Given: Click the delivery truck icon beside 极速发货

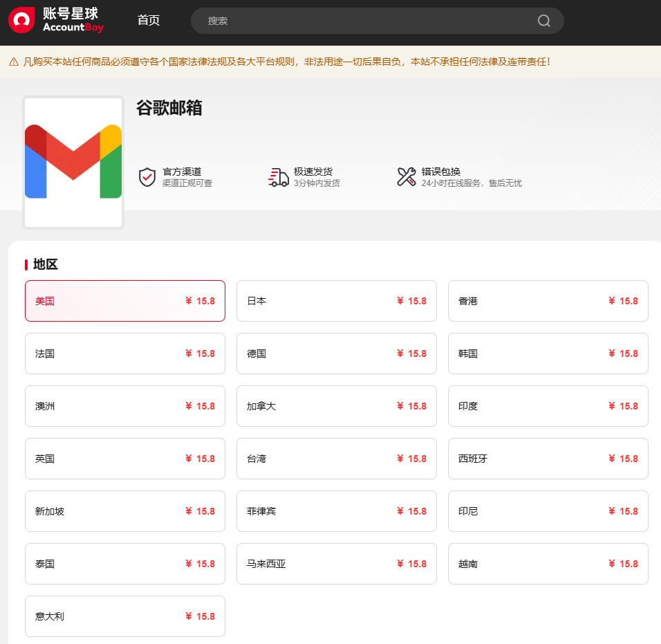Looking at the screenshot, I should click(x=278, y=177).
